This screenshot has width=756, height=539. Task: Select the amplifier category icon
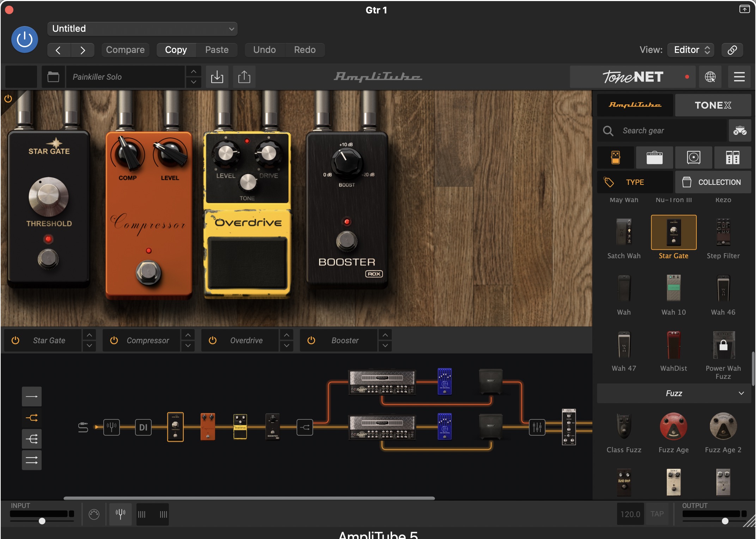pos(654,157)
